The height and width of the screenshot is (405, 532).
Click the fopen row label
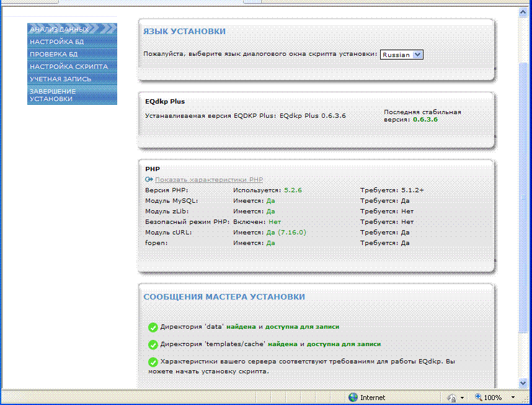[156, 243]
